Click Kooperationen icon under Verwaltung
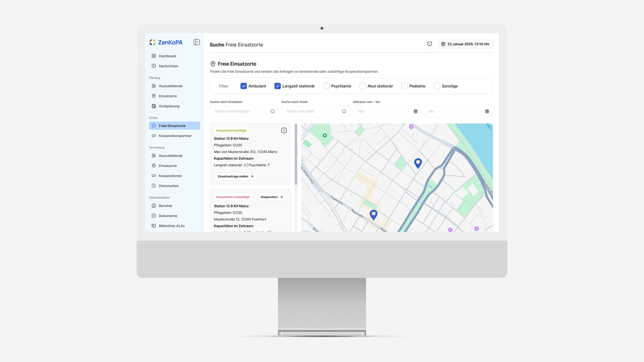 [x=154, y=176]
